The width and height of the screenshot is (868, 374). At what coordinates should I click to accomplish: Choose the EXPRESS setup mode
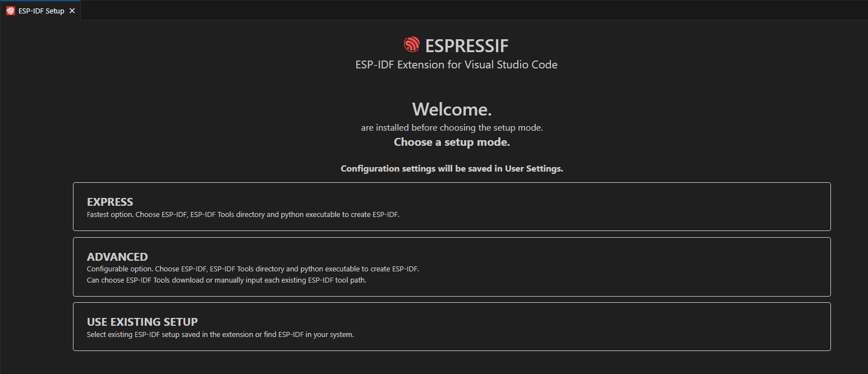452,206
